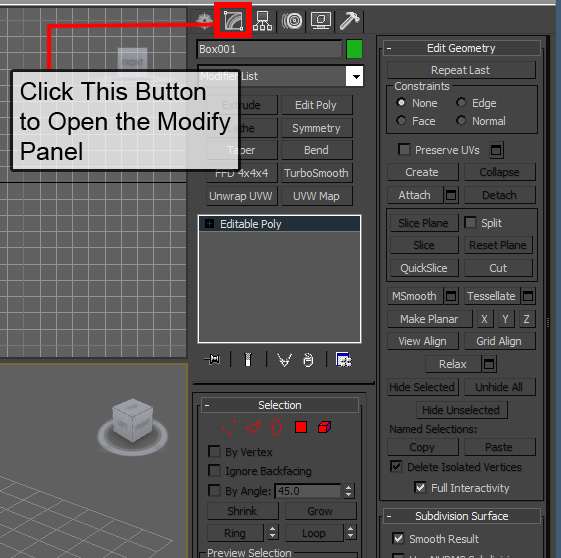Toggle Show End Result icon
Screen dimensions: 561x558
click(x=248, y=359)
